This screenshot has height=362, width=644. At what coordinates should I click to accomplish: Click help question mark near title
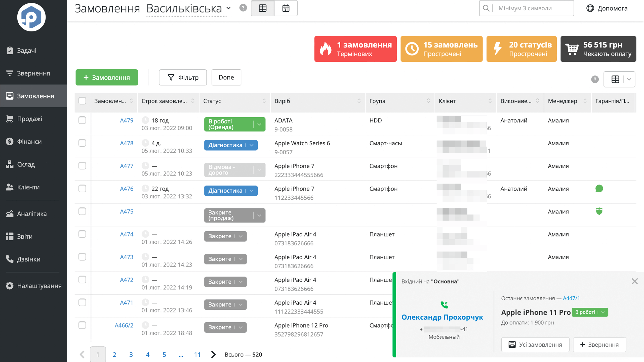tap(243, 8)
